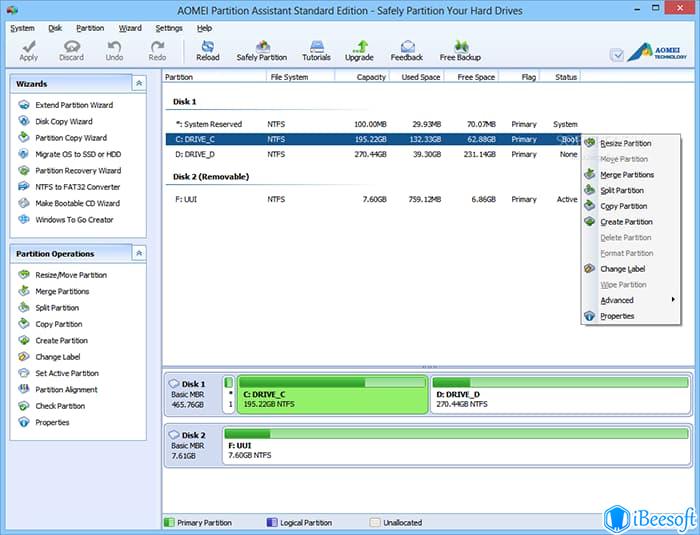Launch the Extend Partition Wizard

click(x=66, y=105)
